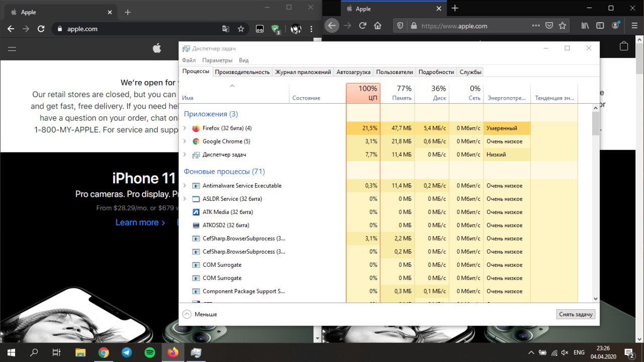This screenshot has height=362, width=644.
Task: Click Learn more link on iPhone 11 banner
Action: 140,223
